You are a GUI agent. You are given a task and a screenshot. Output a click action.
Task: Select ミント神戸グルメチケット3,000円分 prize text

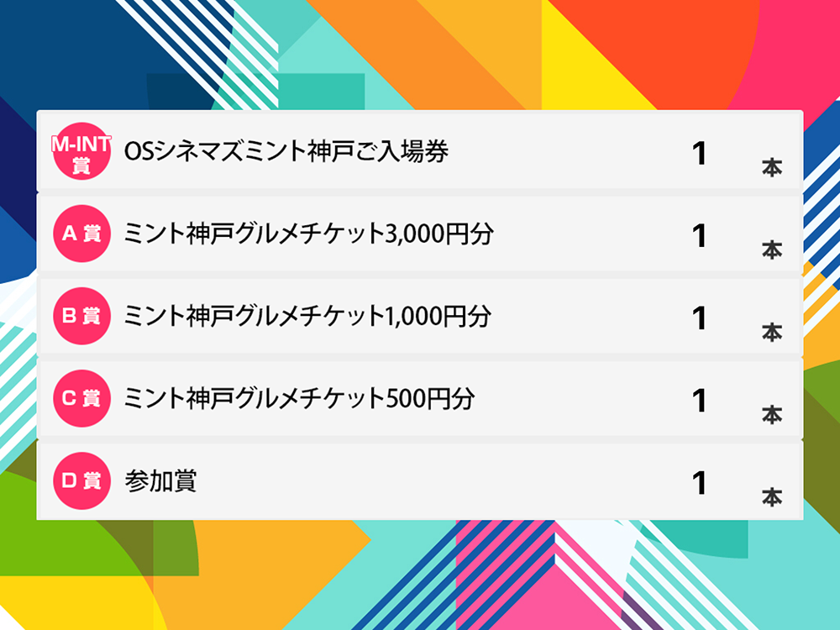(x=308, y=234)
